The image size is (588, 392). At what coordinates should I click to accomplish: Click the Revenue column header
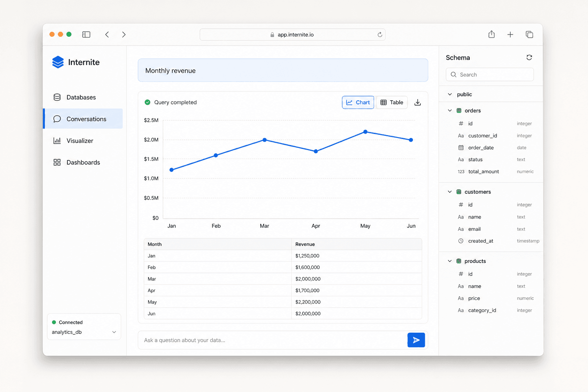pyautogui.click(x=356, y=244)
